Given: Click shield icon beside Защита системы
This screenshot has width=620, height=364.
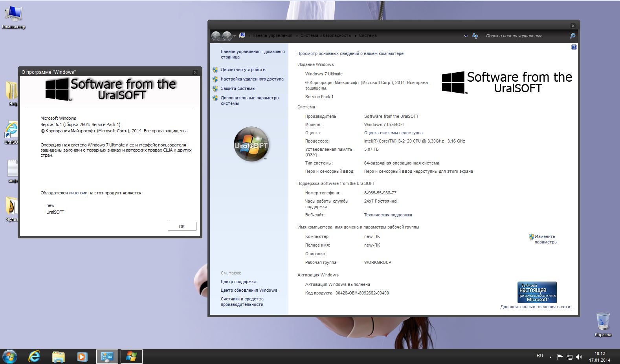Looking at the screenshot, I should [x=215, y=89].
